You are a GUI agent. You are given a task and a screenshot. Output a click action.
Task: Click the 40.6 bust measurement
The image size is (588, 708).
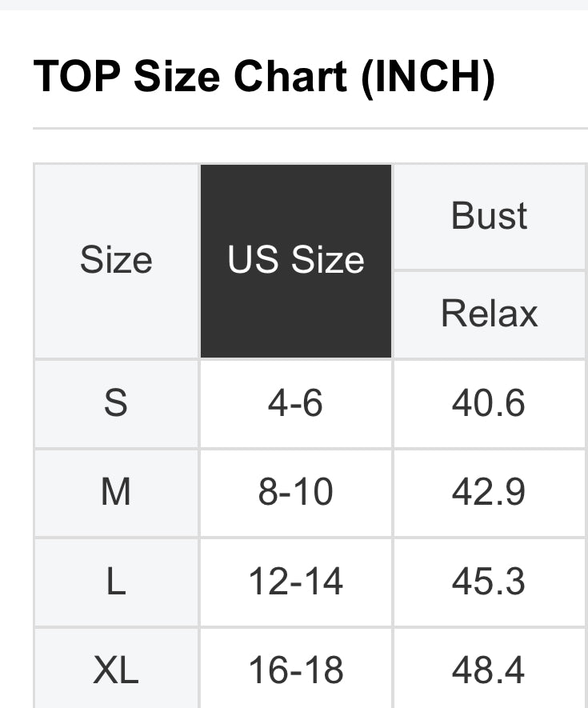489,403
